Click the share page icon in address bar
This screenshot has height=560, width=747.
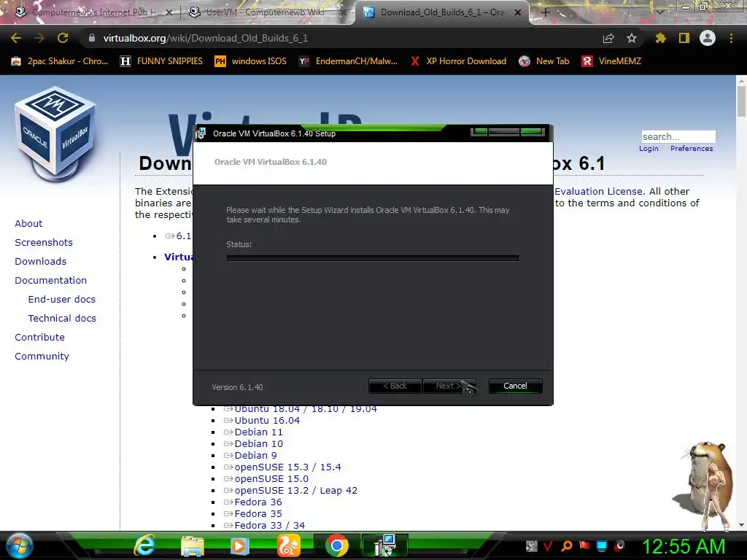tap(608, 38)
